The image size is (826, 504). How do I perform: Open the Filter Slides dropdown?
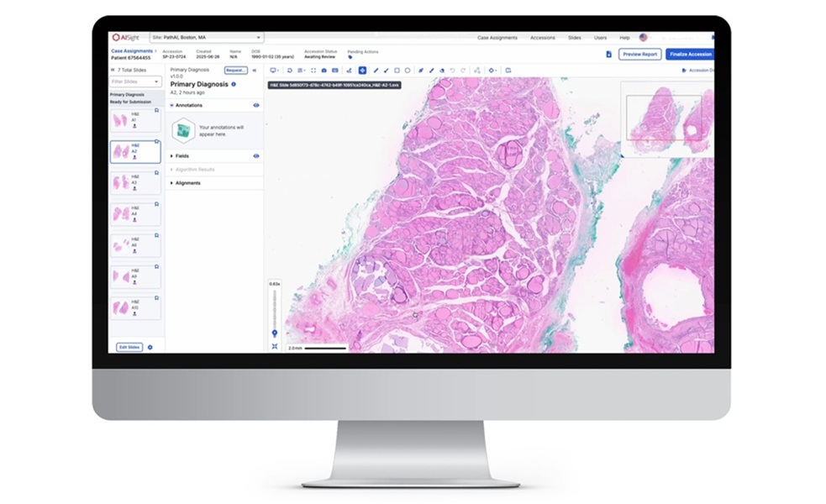(x=134, y=81)
